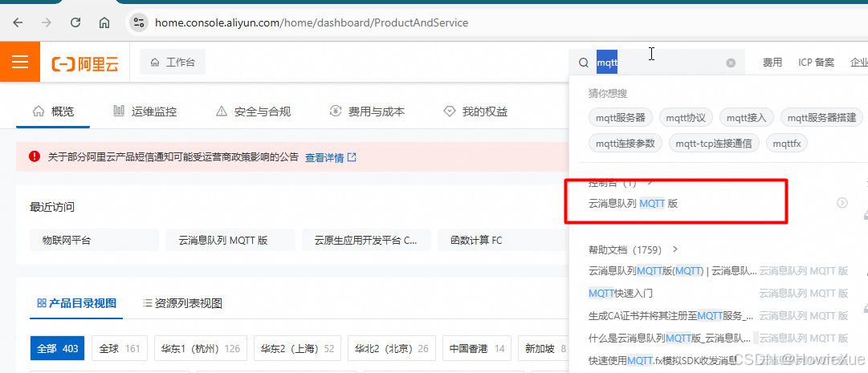Select suggestion mqttfx
This screenshot has height=373, width=868.
(787, 144)
